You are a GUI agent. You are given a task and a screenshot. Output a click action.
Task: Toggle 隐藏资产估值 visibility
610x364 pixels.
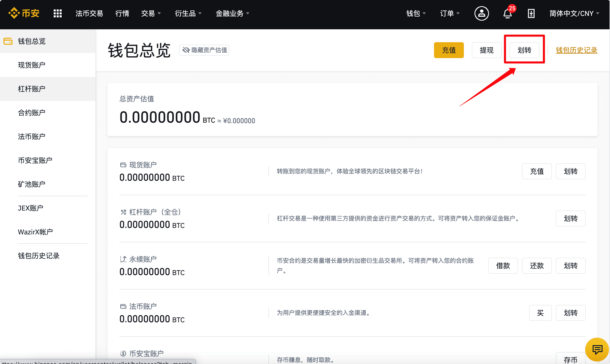pyautogui.click(x=204, y=50)
